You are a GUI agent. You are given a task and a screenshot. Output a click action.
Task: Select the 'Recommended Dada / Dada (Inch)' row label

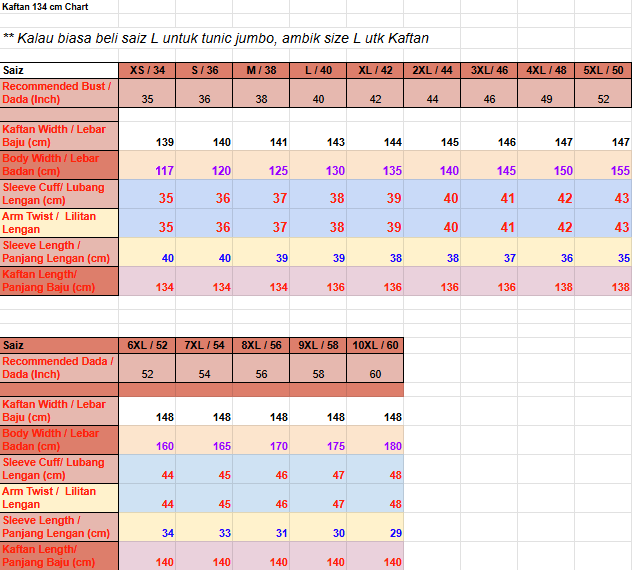(x=59, y=367)
